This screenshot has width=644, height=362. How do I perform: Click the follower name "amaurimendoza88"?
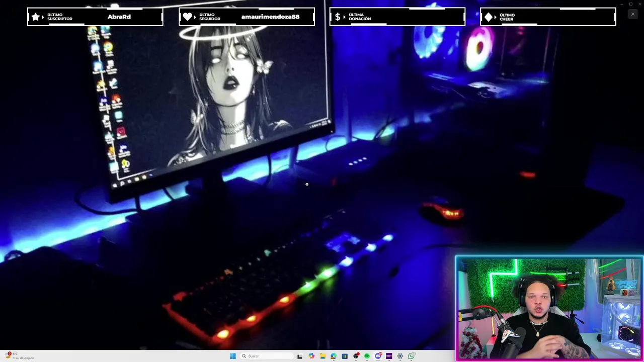pos(270,17)
